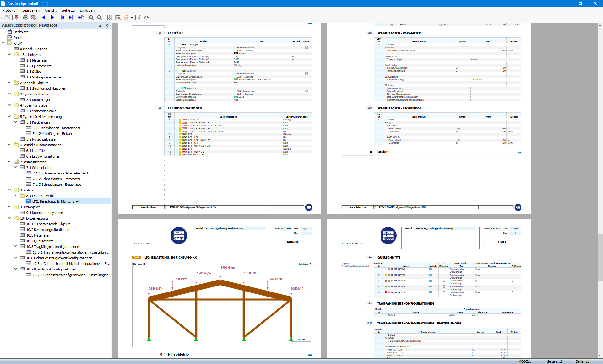The width and height of the screenshot is (603, 364).
Task: Close the Ausdruckprotokoll-Navigator panel
Action: 107,25
